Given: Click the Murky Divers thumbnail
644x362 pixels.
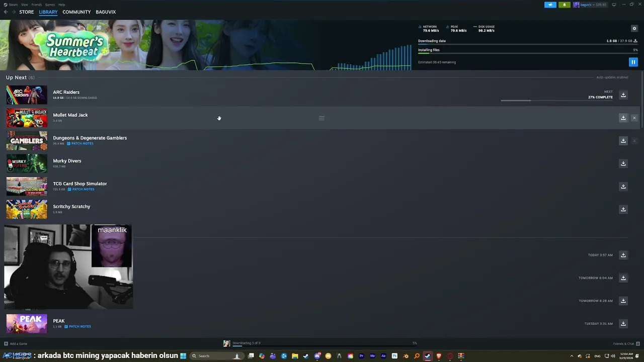Looking at the screenshot, I should (x=27, y=163).
